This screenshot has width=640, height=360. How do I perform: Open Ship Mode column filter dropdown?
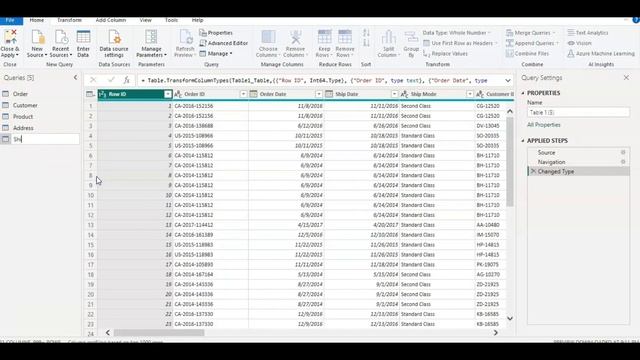(x=470, y=94)
